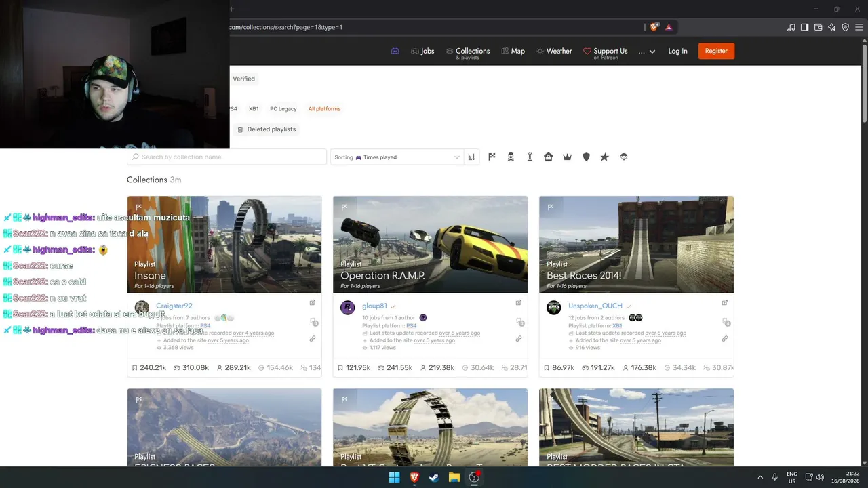The height and width of the screenshot is (488, 868).
Task: Filter by crown type icon
Action: [x=568, y=157]
